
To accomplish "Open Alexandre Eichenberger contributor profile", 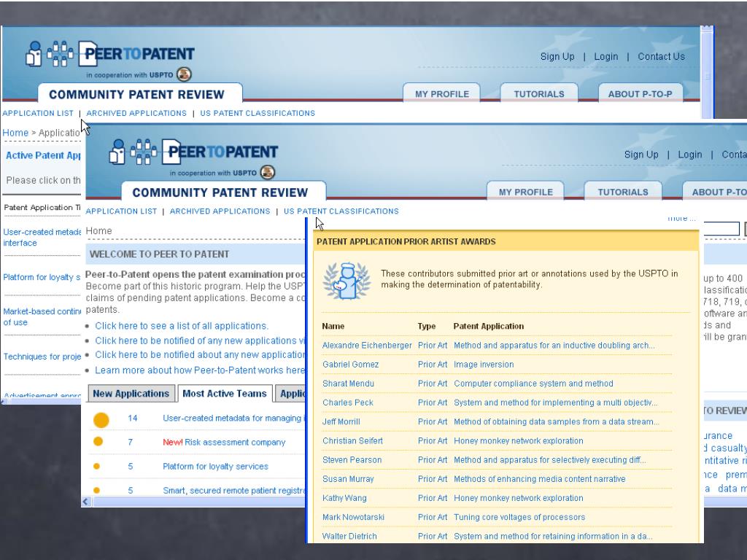I will (x=367, y=345).
